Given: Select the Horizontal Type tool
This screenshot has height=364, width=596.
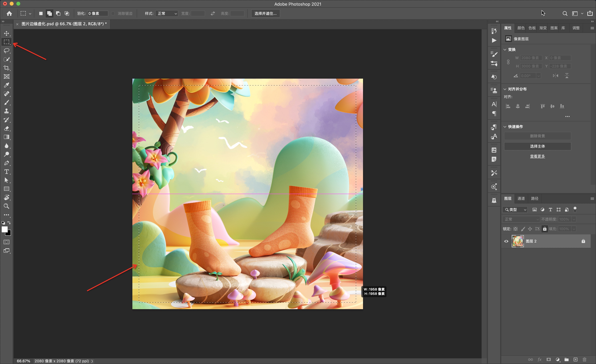Looking at the screenshot, I should (x=6, y=172).
